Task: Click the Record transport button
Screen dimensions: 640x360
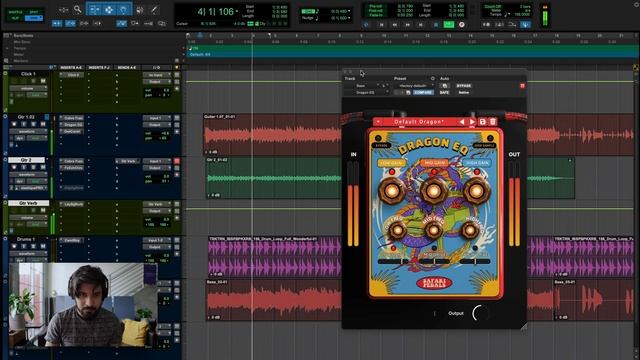Action: (x=462, y=24)
